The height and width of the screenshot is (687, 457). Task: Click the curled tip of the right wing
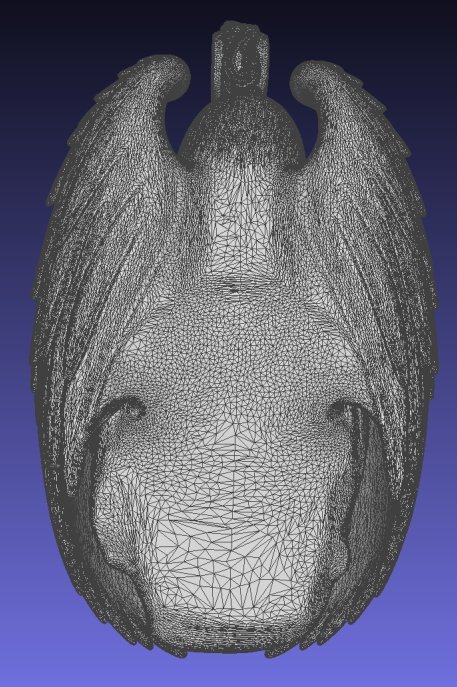point(309,77)
